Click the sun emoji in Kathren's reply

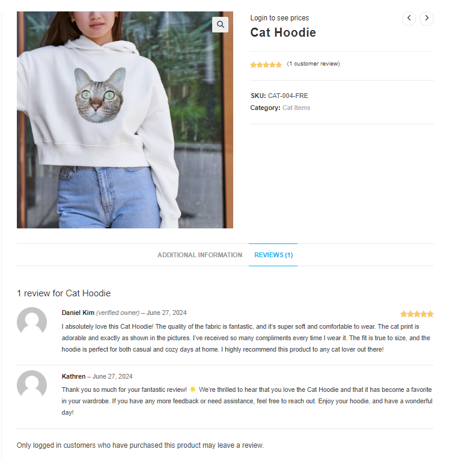(x=193, y=389)
